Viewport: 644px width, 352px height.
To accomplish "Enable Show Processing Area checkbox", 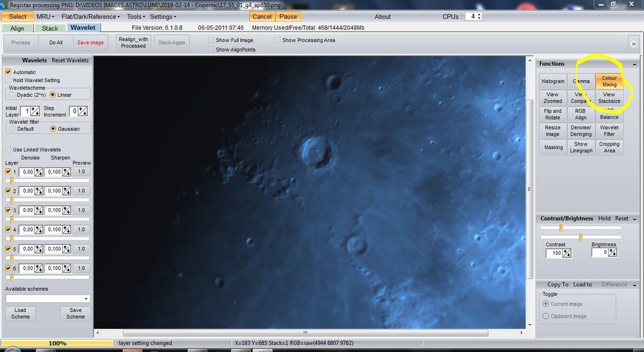I will click(x=277, y=40).
